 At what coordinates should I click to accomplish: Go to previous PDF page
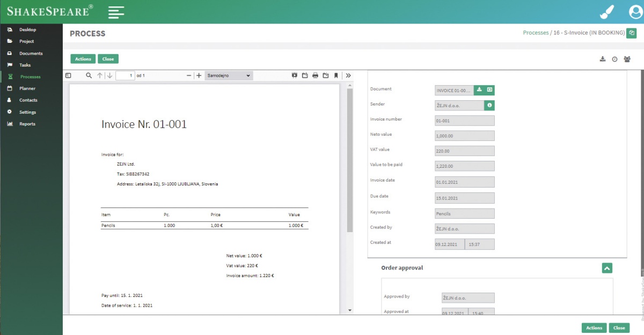click(100, 76)
